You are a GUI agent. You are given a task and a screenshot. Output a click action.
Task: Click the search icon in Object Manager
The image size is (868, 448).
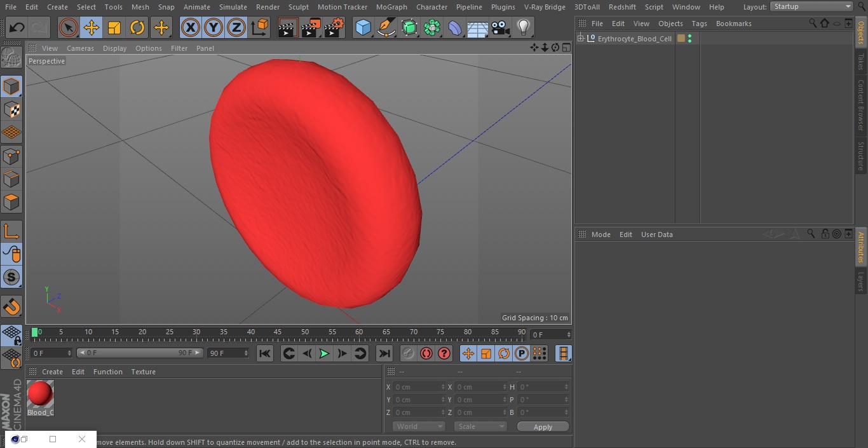(813, 23)
